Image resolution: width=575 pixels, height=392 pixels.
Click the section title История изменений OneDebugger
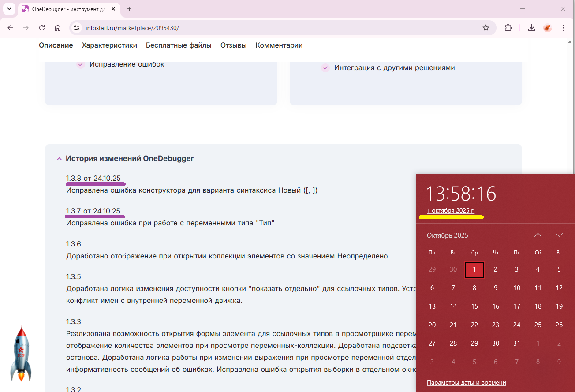[130, 159]
